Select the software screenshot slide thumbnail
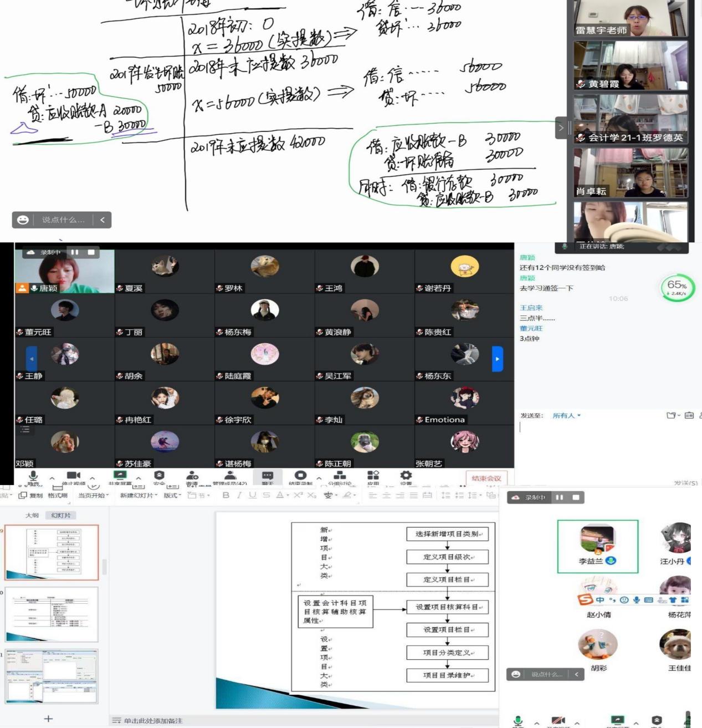This screenshot has height=728, width=702. 52,676
